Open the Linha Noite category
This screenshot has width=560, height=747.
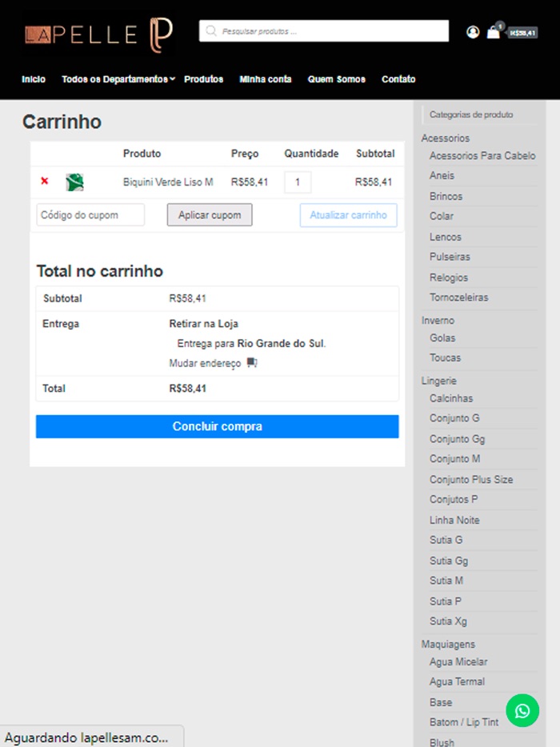[454, 520]
